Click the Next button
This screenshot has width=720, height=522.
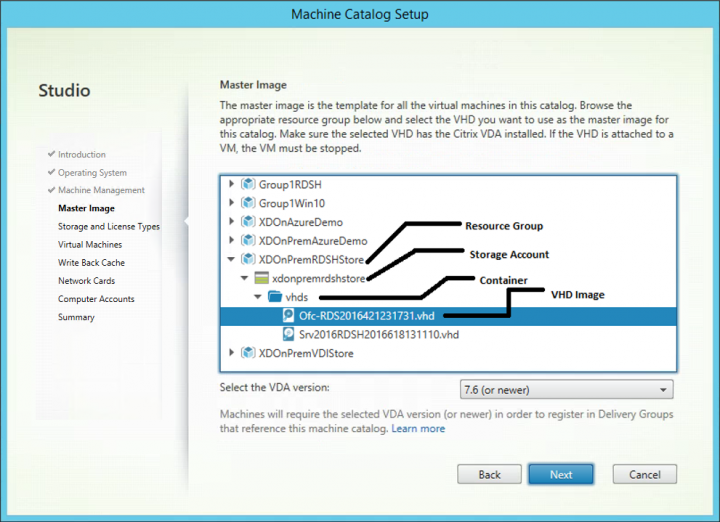tap(560, 474)
